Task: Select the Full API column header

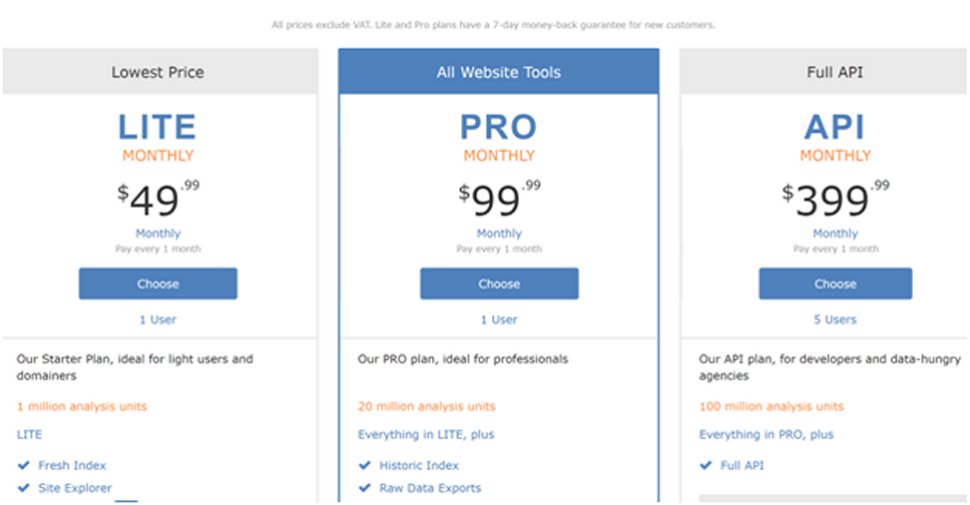Action: pos(823,72)
